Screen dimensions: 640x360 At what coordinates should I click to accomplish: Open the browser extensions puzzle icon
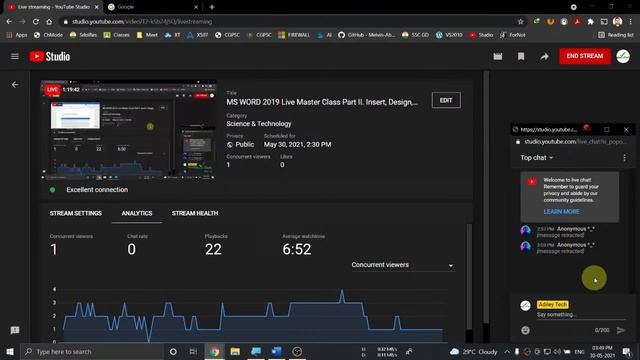pos(590,21)
